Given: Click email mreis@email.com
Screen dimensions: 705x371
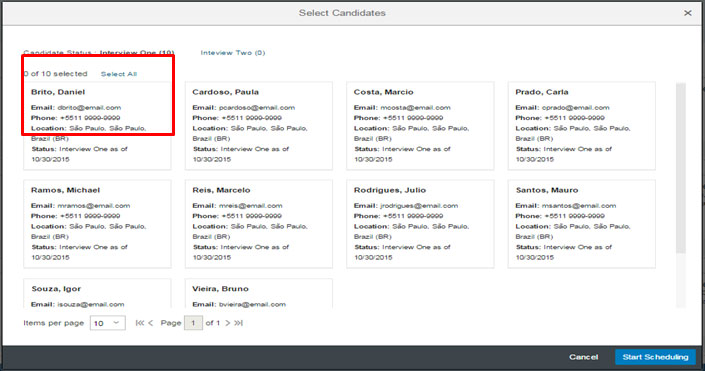Looking at the screenshot, I should tap(250, 206).
